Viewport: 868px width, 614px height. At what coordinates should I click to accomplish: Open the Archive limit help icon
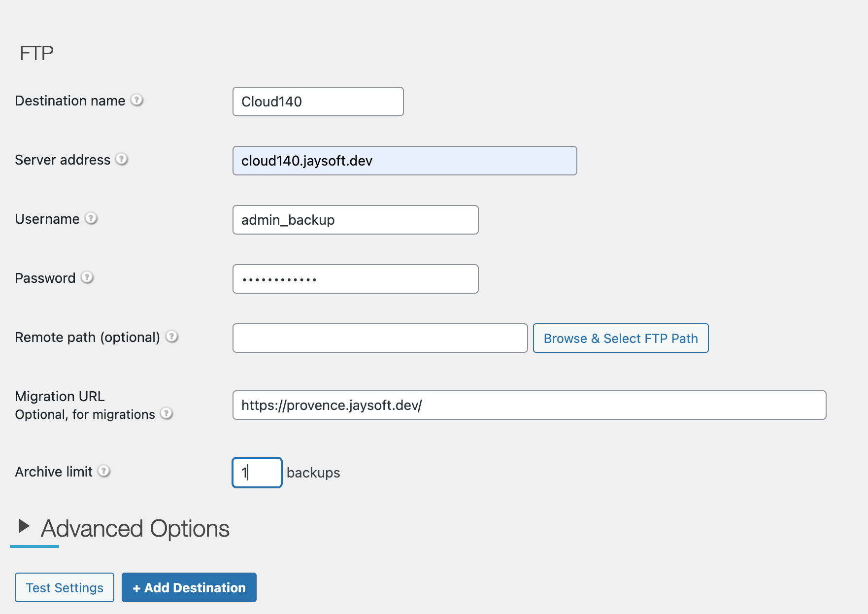tap(104, 471)
